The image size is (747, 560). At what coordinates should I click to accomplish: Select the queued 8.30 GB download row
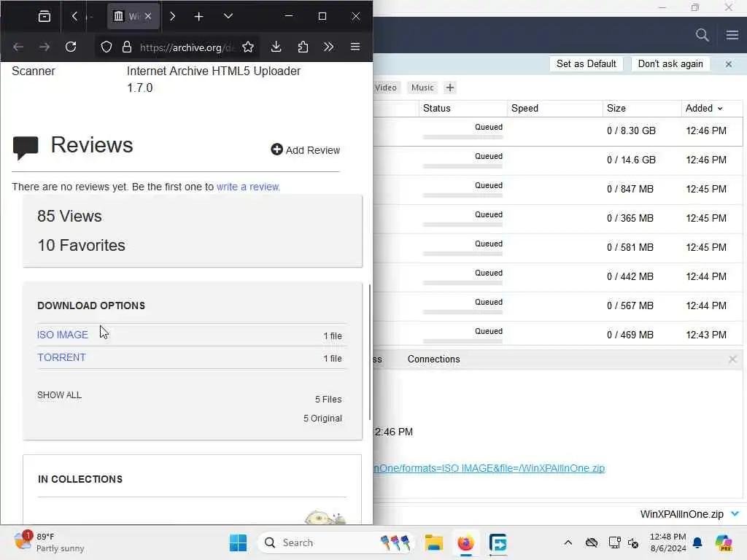[557, 131]
